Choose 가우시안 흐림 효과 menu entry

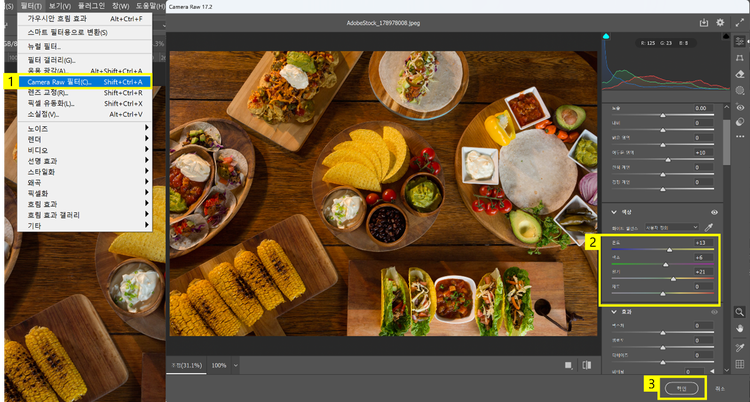tap(85, 19)
